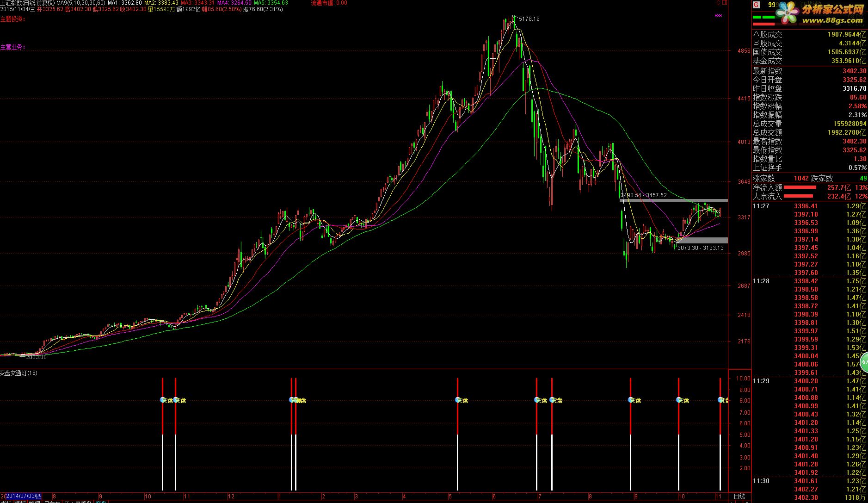Click the MA5: 3354.63 moving average label
This screenshot has width=868, height=503.
click(x=271, y=3)
